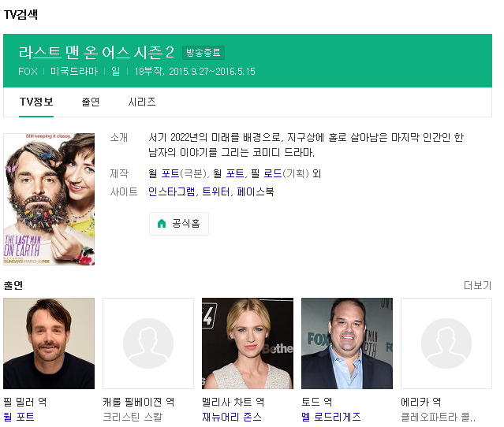Open the first 윌 포트 writer link
504x427 pixels.
coord(164,173)
